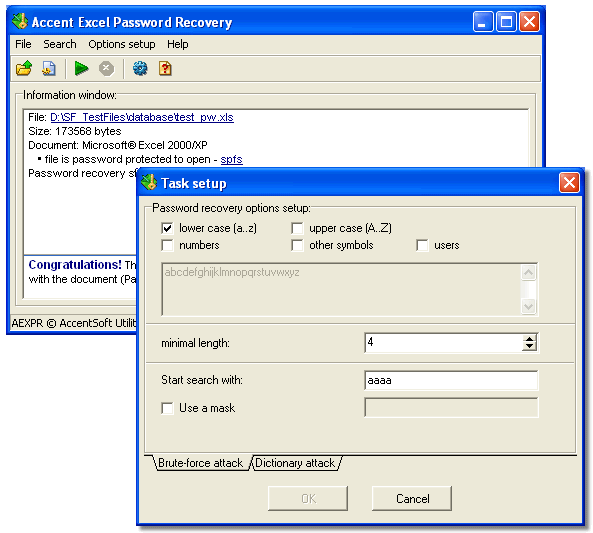
Task: Open options with the blue gear icon
Action: click(x=140, y=68)
